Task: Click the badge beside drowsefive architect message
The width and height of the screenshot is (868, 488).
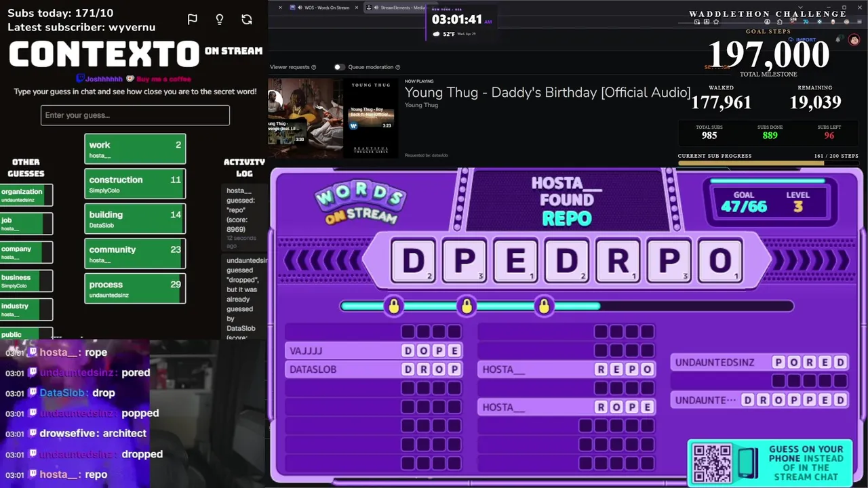Action: [x=33, y=434]
